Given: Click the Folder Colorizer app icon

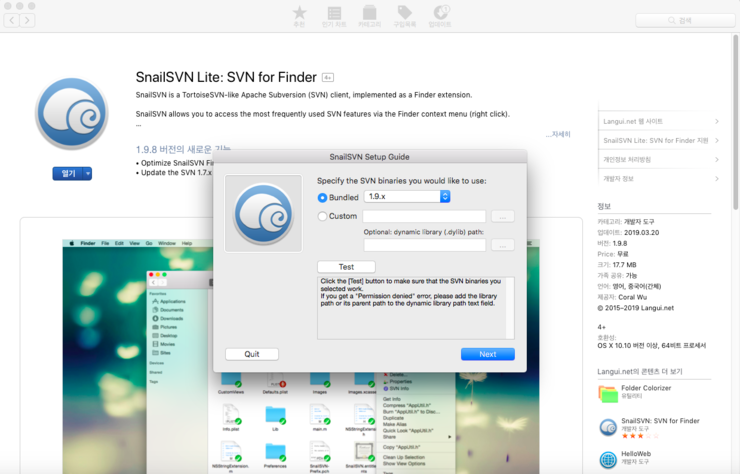Looking at the screenshot, I should coord(608,393).
